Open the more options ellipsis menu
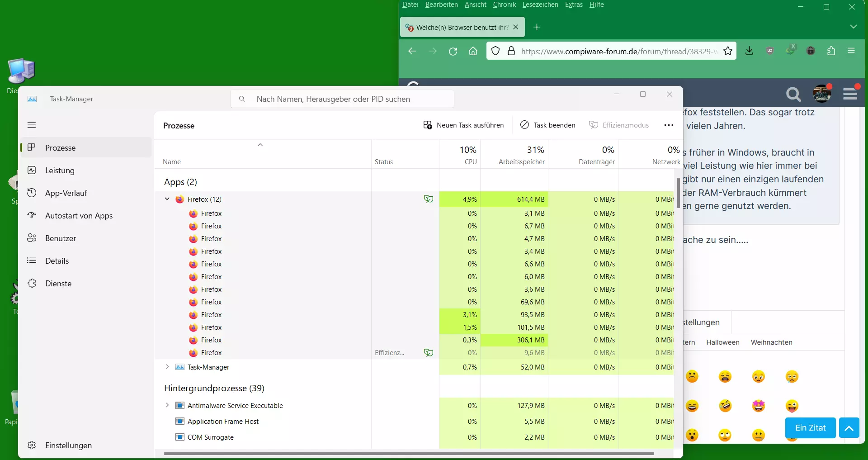The height and width of the screenshot is (460, 868). click(669, 125)
